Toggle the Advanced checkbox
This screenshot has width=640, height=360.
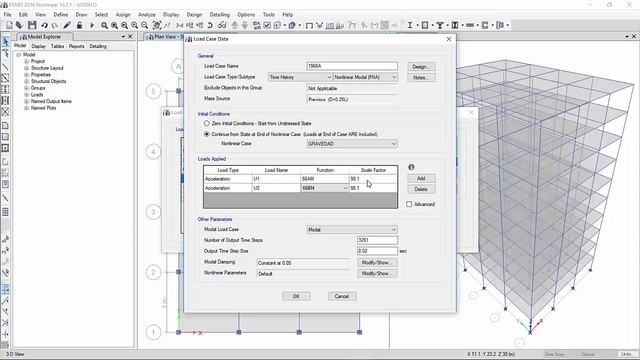pyautogui.click(x=409, y=204)
